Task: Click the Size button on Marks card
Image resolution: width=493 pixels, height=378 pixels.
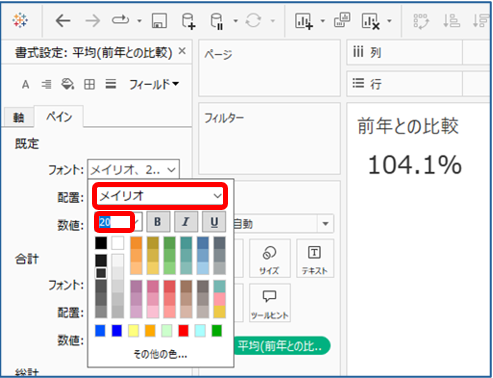Action: [x=269, y=258]
